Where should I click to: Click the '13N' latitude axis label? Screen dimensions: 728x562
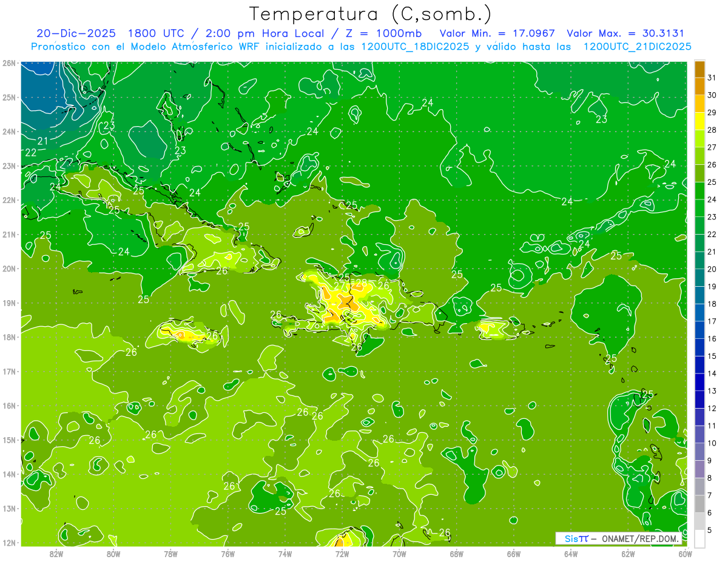[9, 508]
